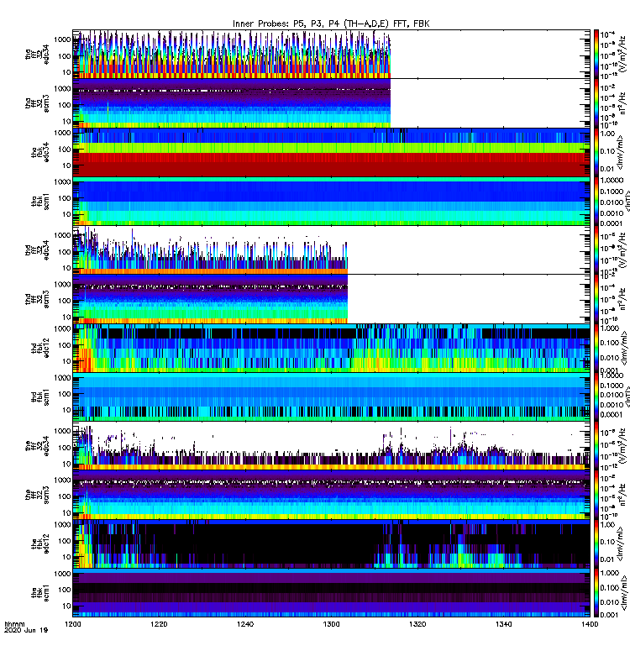
Task: Select the 'tha fbk scm1' axis label
Action: tap(40, 202)
